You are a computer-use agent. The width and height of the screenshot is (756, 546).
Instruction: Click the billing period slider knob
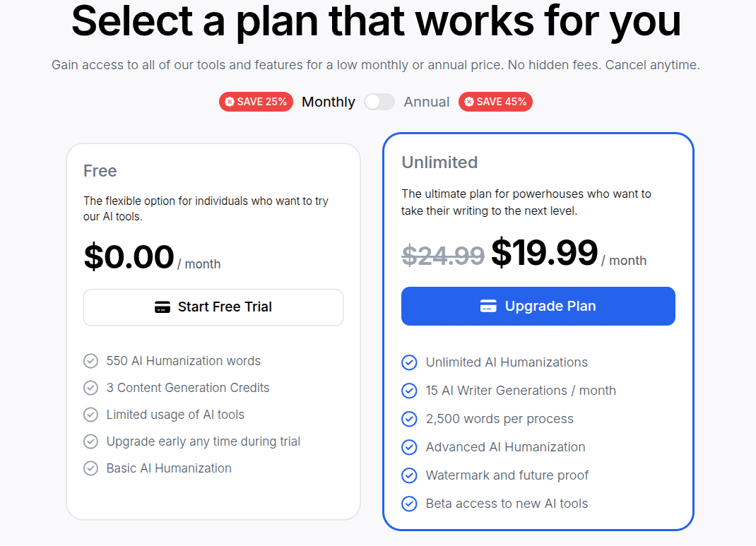click(373, 102)
